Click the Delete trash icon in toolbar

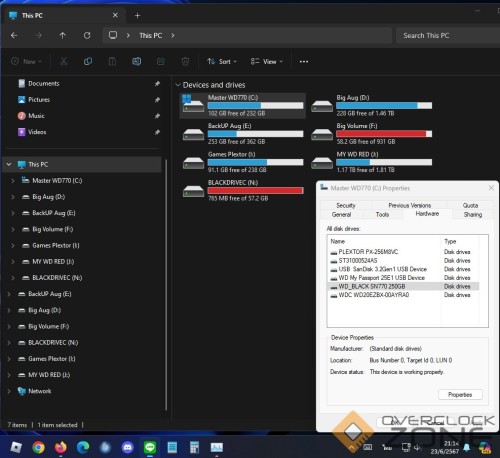click(185, 62)
